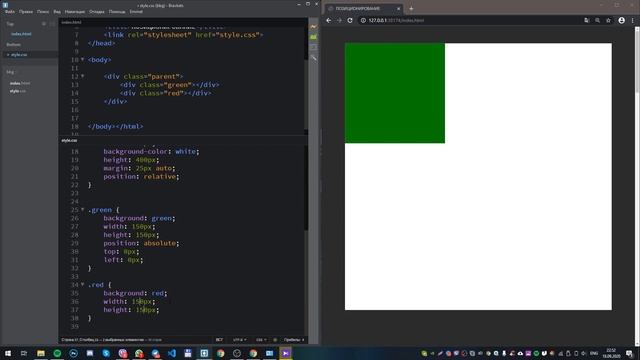Click 'absolute' value on line 29

pos(160,243)
